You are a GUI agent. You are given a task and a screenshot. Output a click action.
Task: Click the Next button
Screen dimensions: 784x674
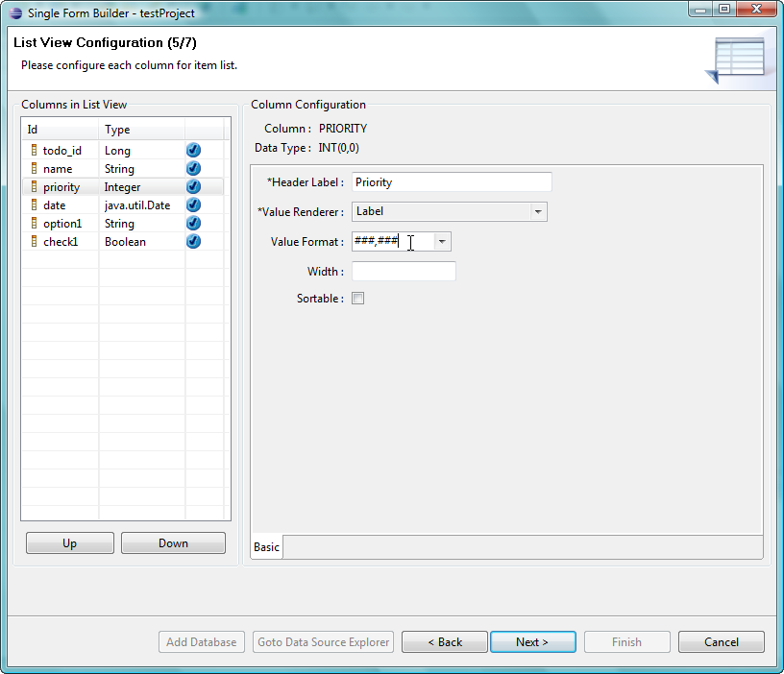point(532,641)
